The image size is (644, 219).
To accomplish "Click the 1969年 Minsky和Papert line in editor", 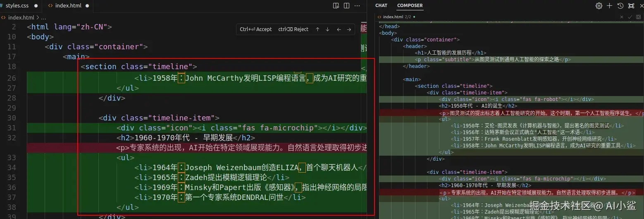I will [x=250, y=188].
